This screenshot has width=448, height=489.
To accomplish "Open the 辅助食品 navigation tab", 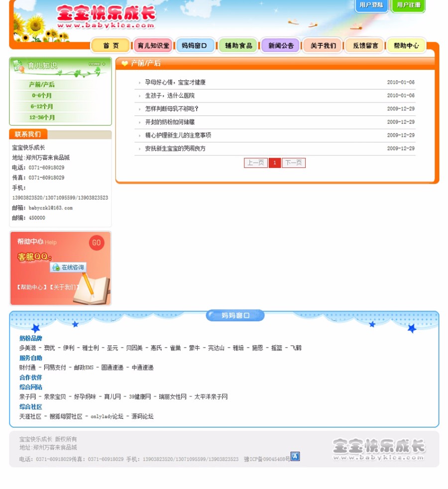I will [238, 45].
